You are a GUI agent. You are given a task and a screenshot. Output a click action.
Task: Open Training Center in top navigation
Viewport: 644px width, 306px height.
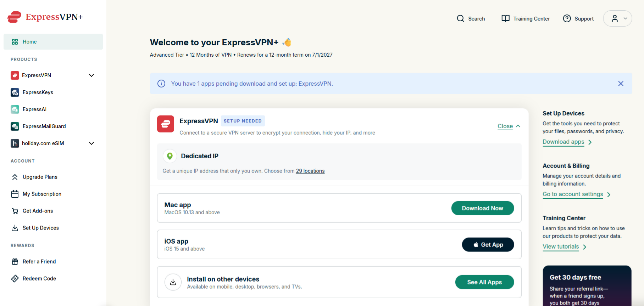click(x=526, y=18)
